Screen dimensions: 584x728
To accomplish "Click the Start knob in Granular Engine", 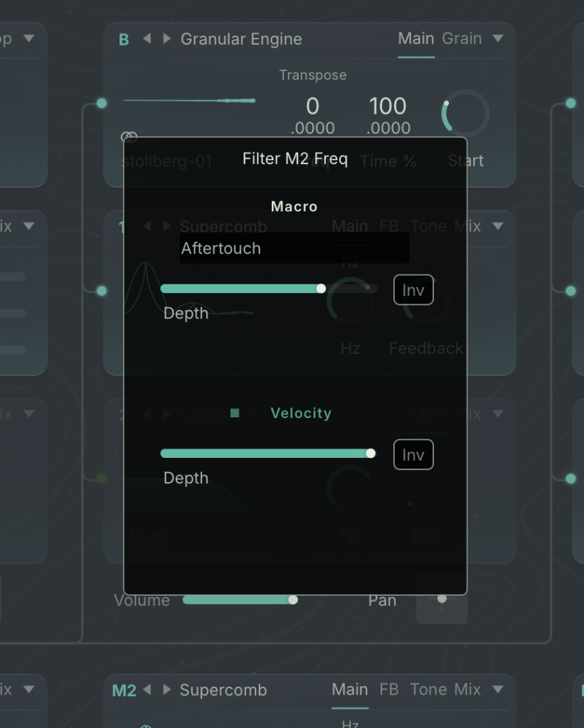I will pos(465,114).
